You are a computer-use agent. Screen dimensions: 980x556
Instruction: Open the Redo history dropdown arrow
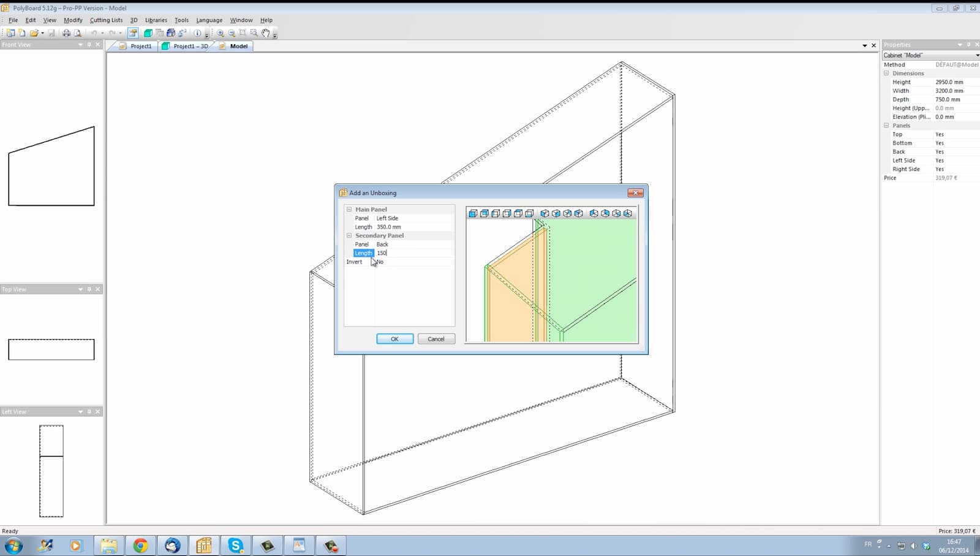120,33
